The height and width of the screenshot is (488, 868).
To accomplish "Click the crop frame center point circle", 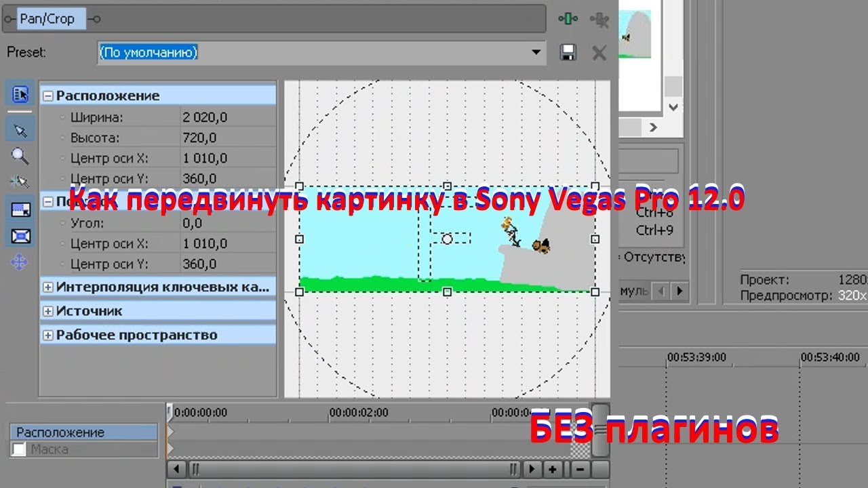I will 447,239.
